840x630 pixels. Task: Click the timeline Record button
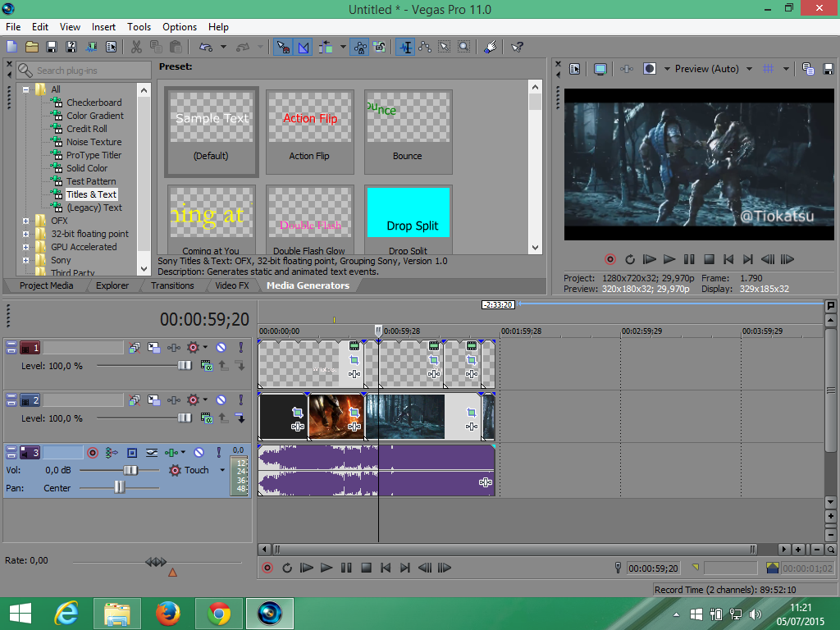coord(267,568)
